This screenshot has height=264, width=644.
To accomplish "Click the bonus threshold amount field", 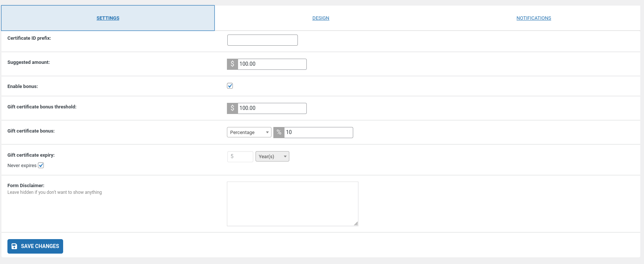I will click(x=272, y=108).
